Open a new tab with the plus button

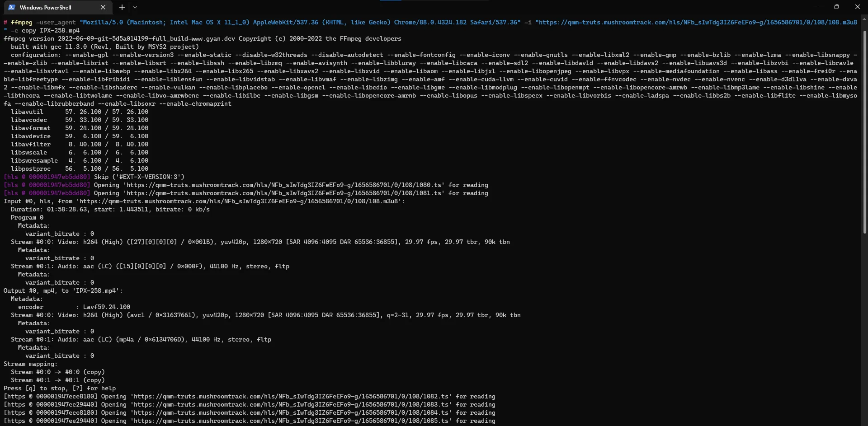point(122,7)
